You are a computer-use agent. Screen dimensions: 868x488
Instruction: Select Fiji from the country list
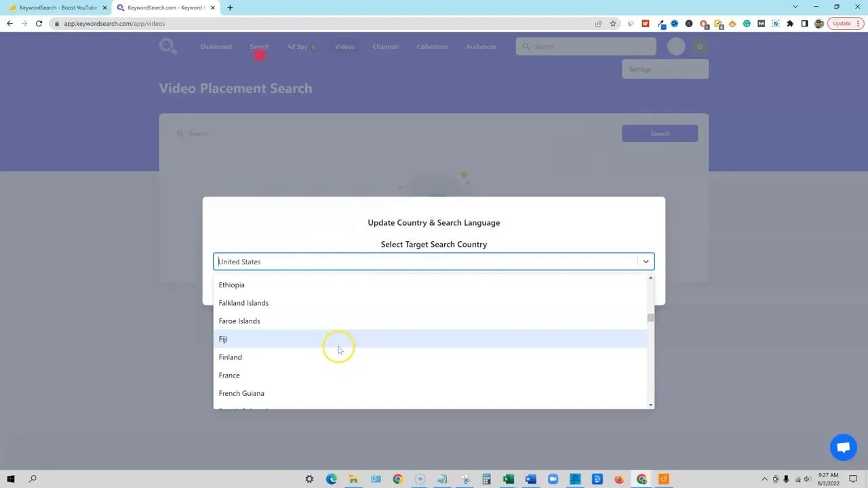tap(223, 339)
